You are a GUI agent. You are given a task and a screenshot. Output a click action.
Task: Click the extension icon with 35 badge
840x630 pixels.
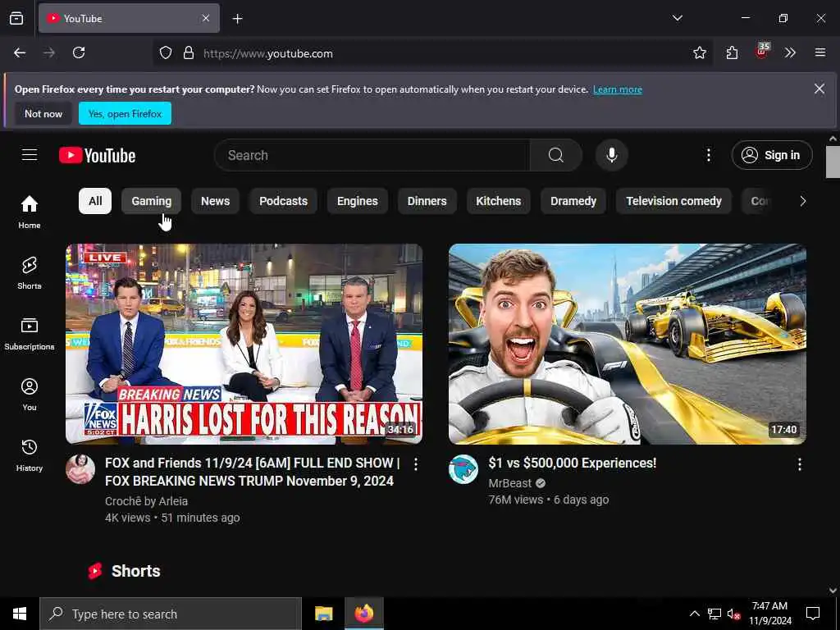761,52
